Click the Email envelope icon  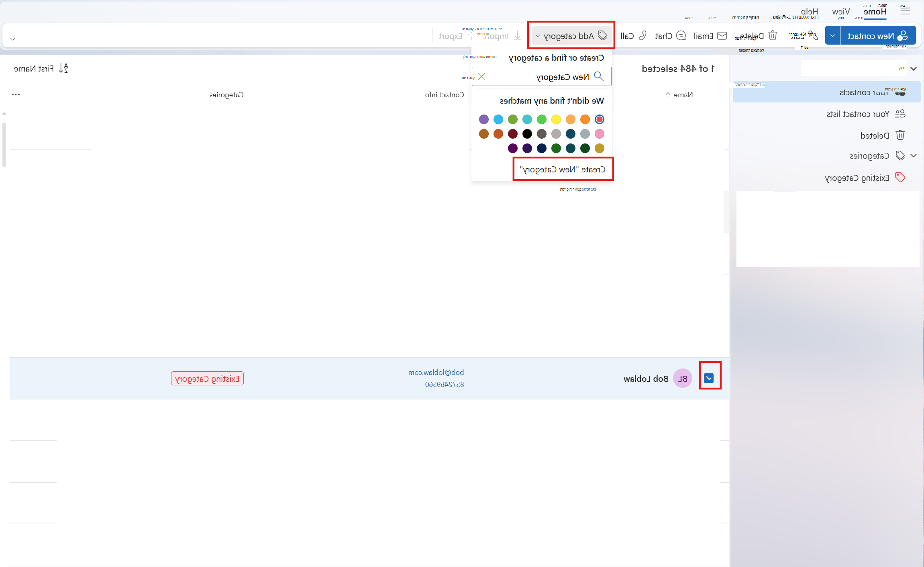[722, 36]
